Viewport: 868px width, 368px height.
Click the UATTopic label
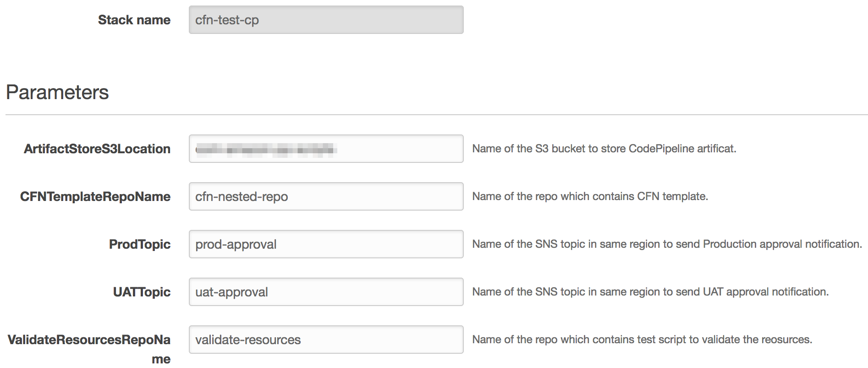[x=142, y=292]
